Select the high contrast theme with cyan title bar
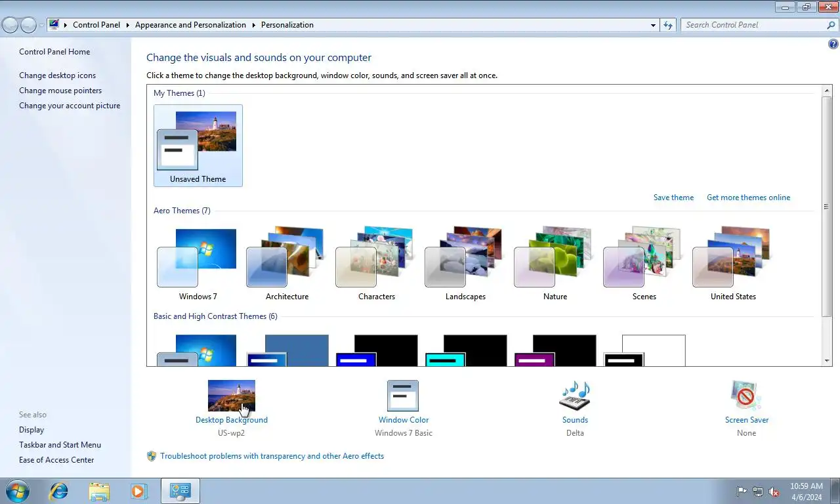 pyautogui.click(x=466, y=350)
